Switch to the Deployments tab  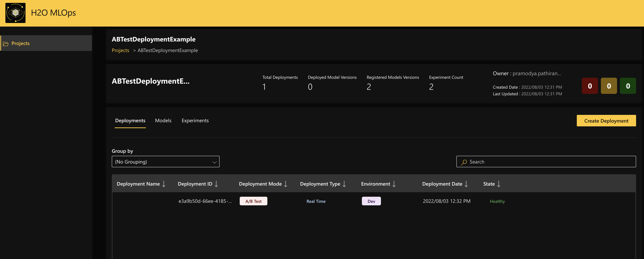tap(130, 121)
